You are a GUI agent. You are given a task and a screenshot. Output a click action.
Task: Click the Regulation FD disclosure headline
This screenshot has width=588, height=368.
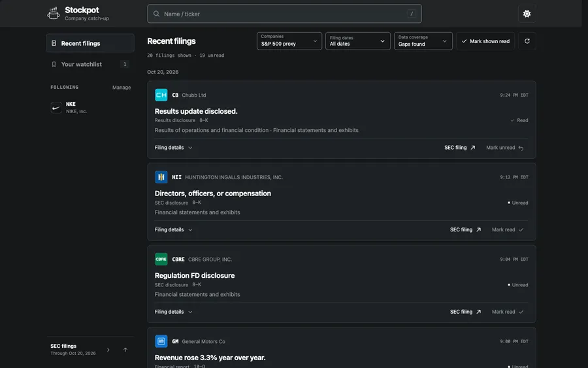[195, 275]
